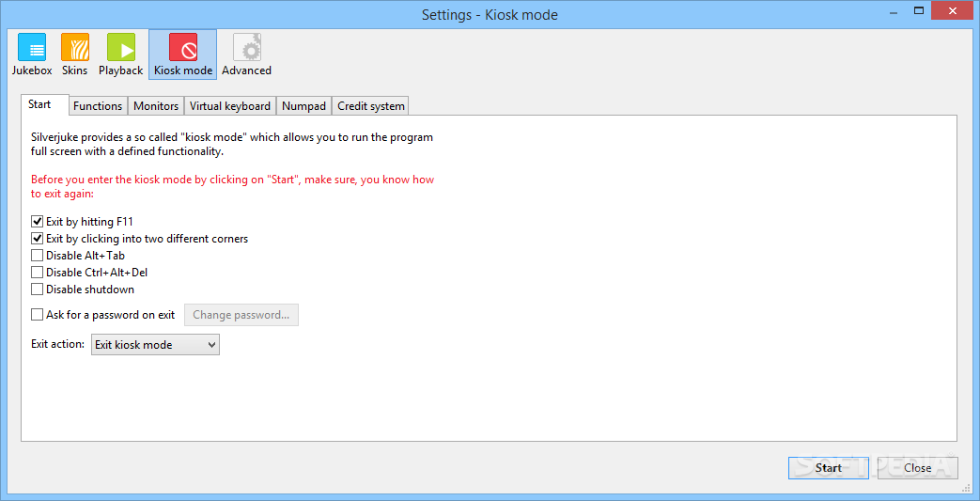Tick Ask for a password on exit
The width and height of the screenshot is (980, 501).
pyautogui.click(x=38, y=315)
